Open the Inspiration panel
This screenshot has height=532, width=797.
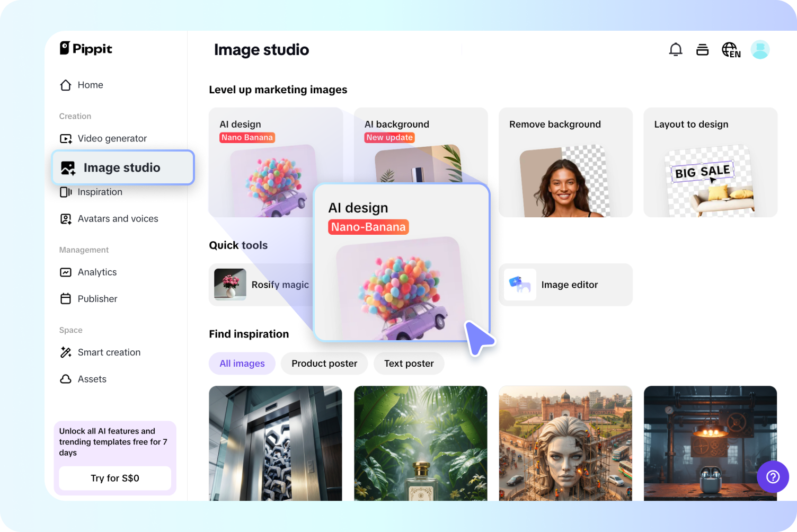click(x=100, y=192)
